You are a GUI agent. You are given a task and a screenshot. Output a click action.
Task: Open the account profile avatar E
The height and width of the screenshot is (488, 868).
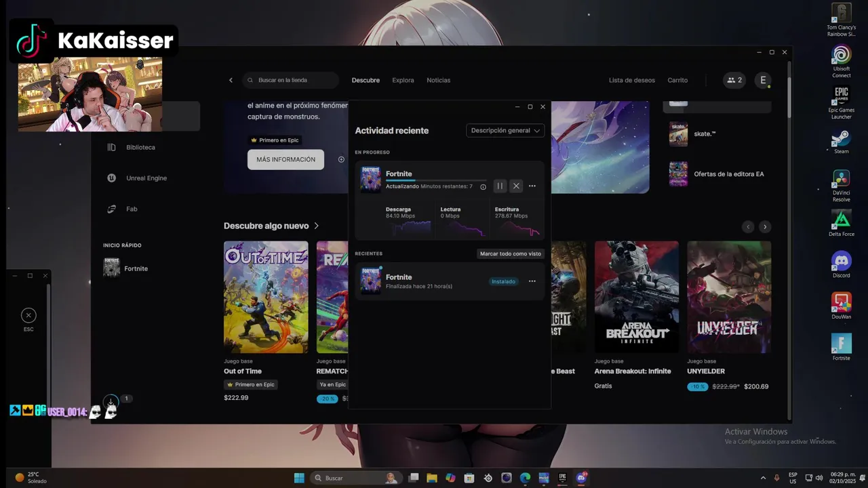pos(763,80)
